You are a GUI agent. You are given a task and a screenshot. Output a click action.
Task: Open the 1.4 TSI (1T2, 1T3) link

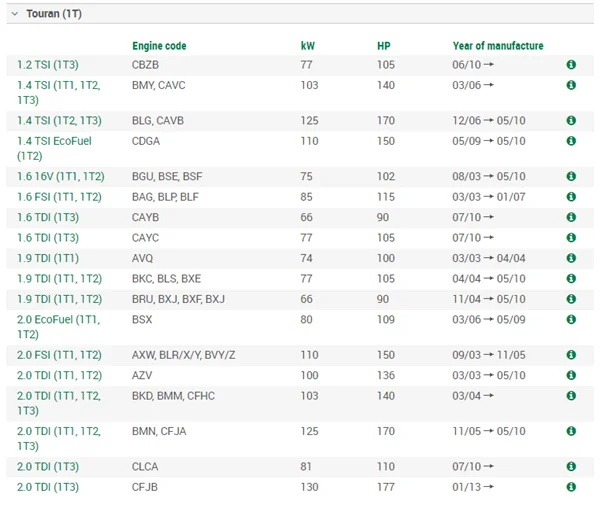59,120
